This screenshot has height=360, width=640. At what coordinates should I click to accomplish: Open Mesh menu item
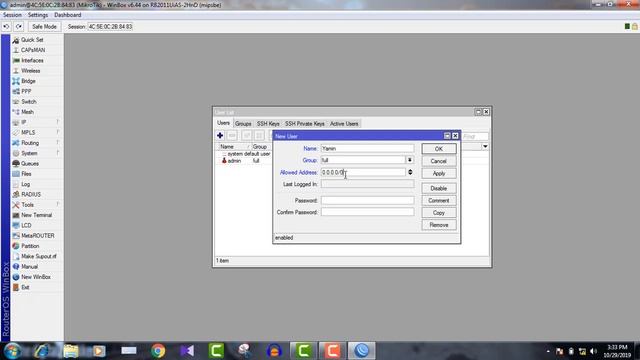(x=27, y=112)
